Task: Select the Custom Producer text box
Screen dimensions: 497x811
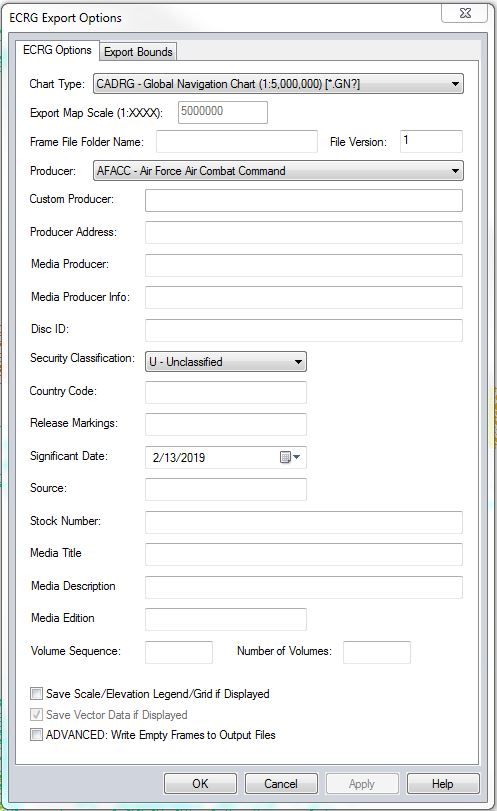Action: tap(304, 200)
